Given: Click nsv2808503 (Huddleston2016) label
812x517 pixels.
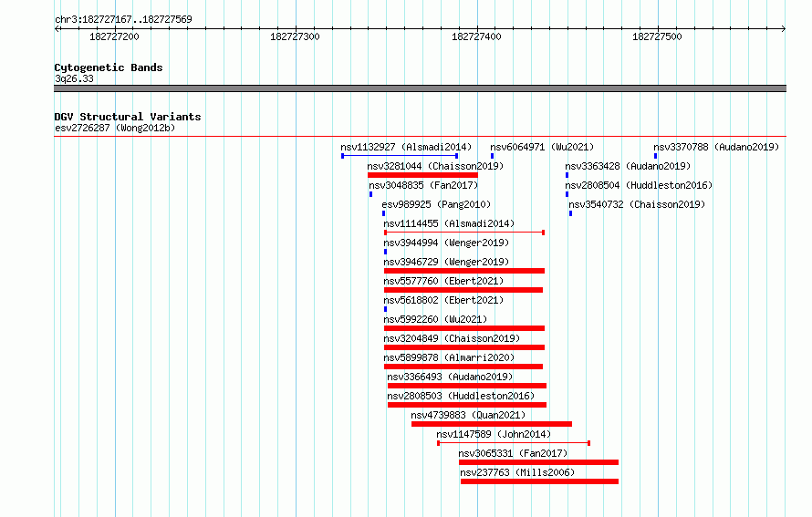Looking at the screenshot, I should coord(461,396).
